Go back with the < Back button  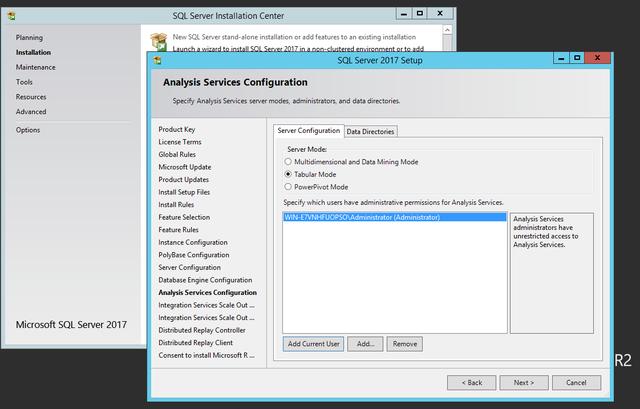tap(472, 382)
